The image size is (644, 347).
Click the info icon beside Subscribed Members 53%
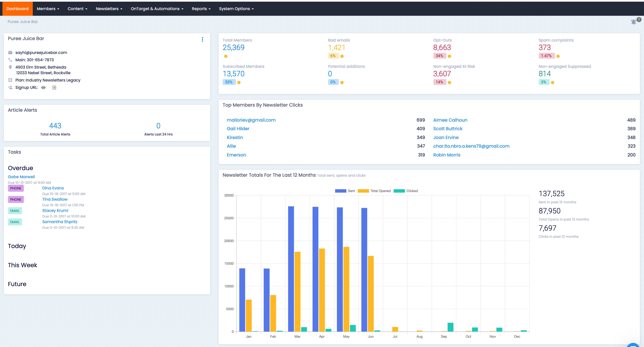click(x=239, y=82)
